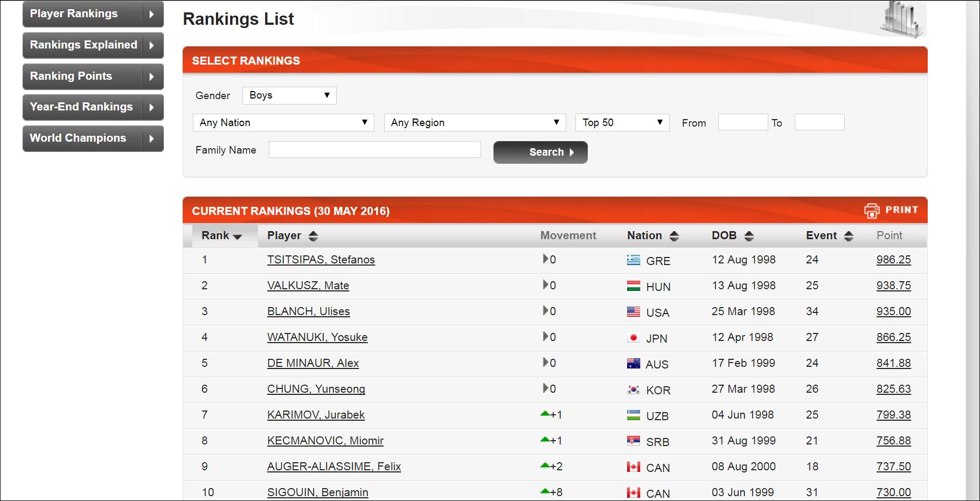Go to Year-End Rankings menu

(x=93, y=107)
